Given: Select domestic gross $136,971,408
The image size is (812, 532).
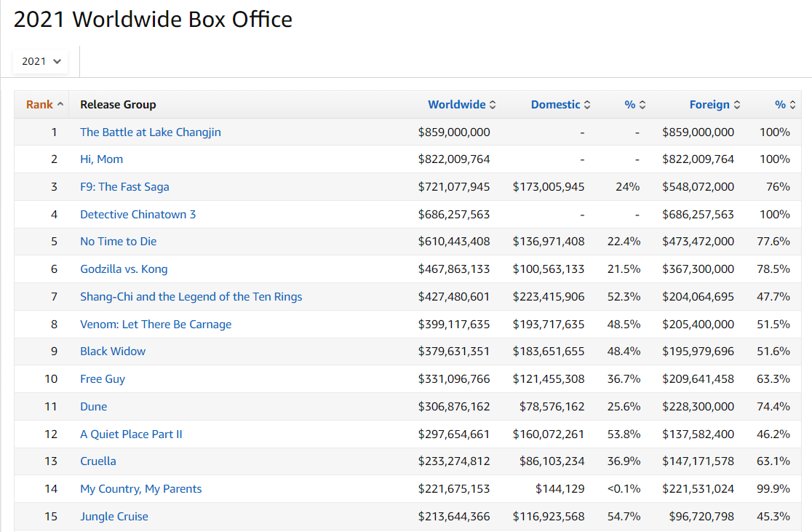Looking at the screenshot, I should coord(549,242).
